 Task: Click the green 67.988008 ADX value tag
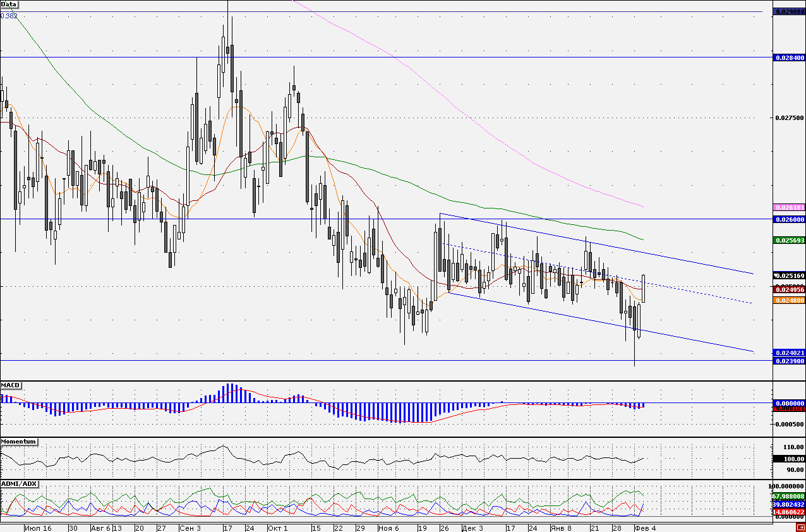click(x=789, y=497)
